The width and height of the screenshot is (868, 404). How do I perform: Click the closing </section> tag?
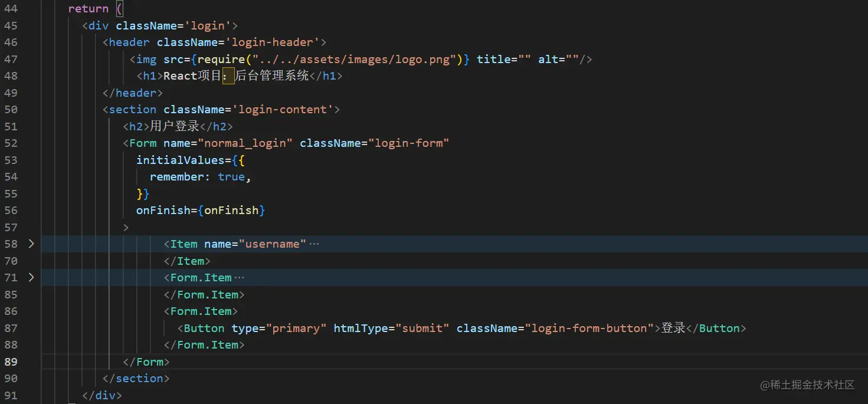click(x=136, y=378)
